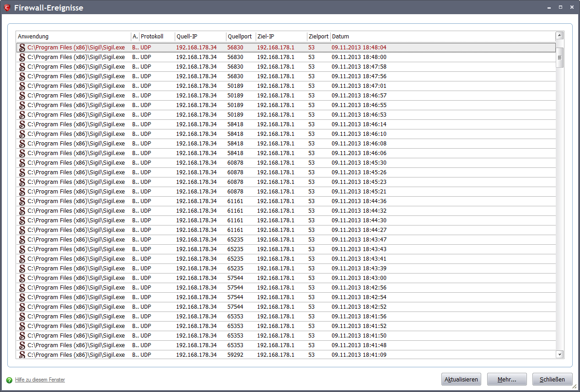Select date cell 09.11.2013 18:42:56
580x392 pixels.
359,288
